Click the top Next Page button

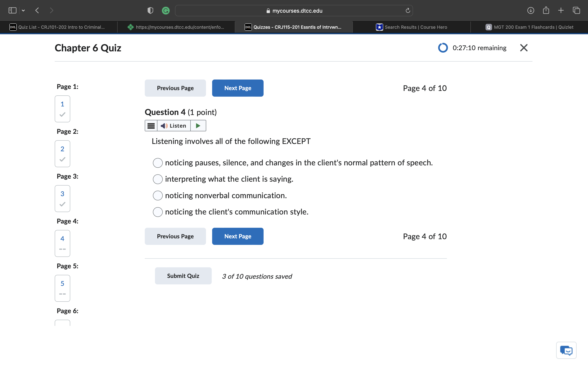click(237, 88)
